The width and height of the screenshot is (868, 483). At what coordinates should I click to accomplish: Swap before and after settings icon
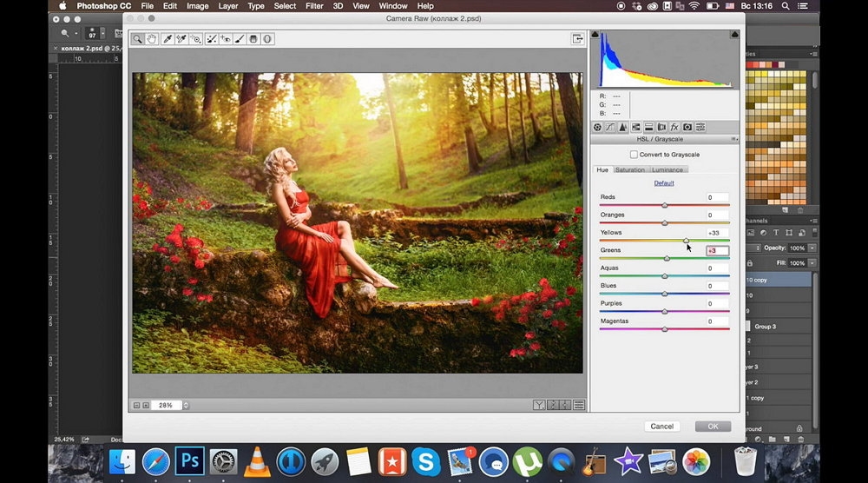[x=552, y=406]
